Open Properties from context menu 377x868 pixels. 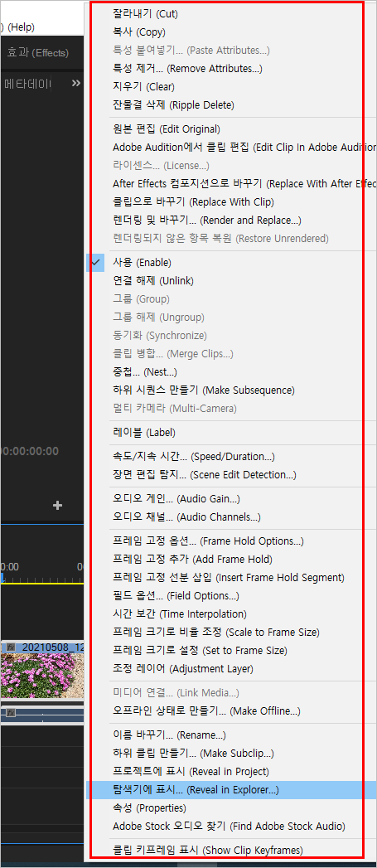(231, 808)
